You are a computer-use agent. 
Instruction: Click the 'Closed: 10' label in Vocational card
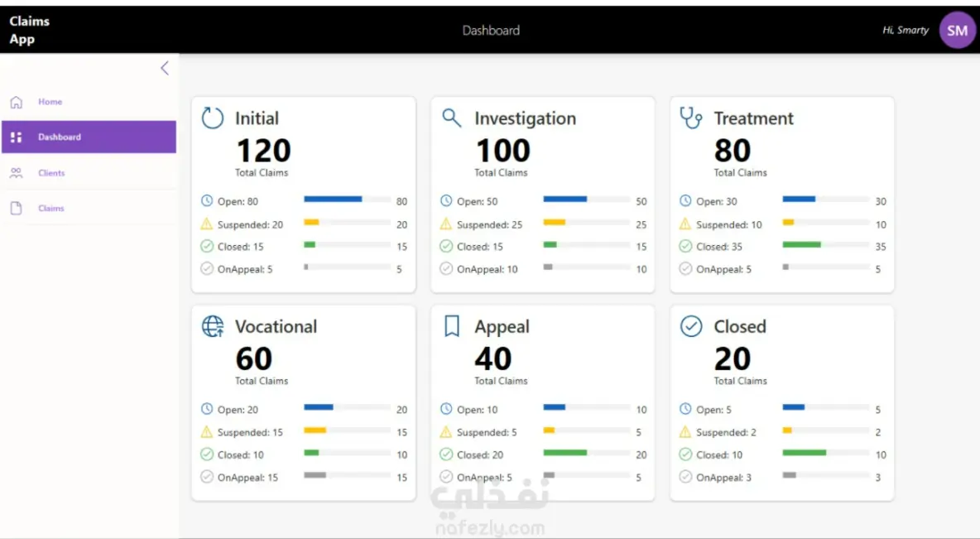[x=241, y=455]
